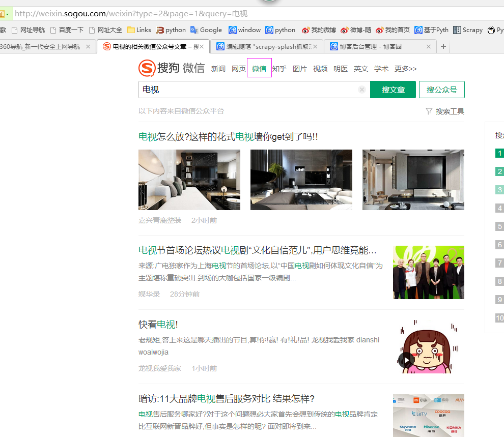Open article 电视节首场论坛热议电视剧
504x437 pixels.
click(258, 250)
